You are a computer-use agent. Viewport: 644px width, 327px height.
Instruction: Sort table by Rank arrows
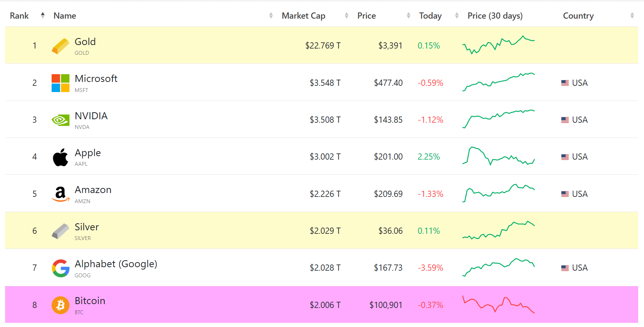point(43,15)
